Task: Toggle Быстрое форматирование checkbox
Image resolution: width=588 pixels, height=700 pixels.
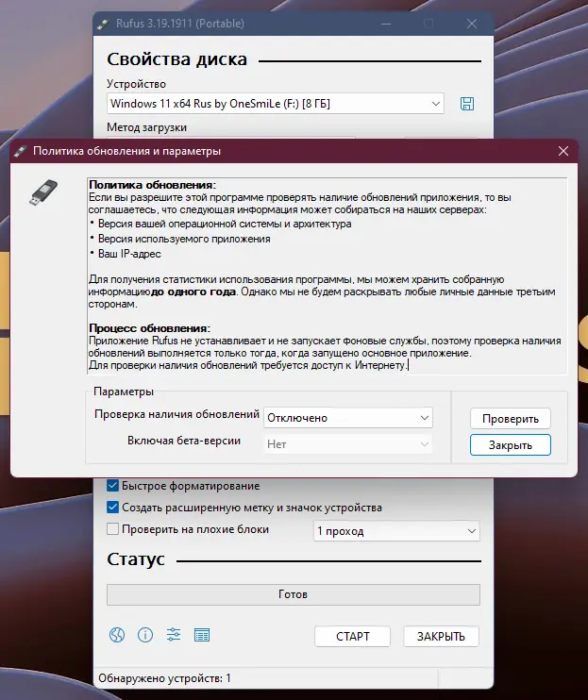Action: tap(112, 486)
